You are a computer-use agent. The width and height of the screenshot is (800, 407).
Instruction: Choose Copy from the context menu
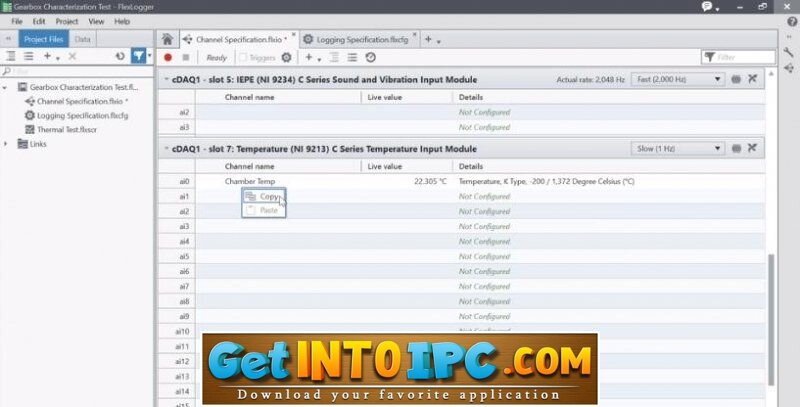click(x=263, y=196)
